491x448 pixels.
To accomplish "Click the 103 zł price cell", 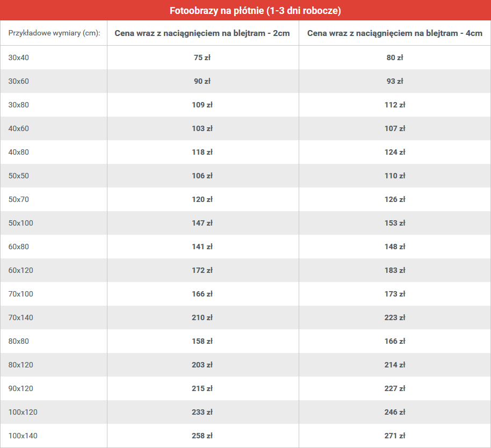I will pyautogui.click(x=203, y=128).
